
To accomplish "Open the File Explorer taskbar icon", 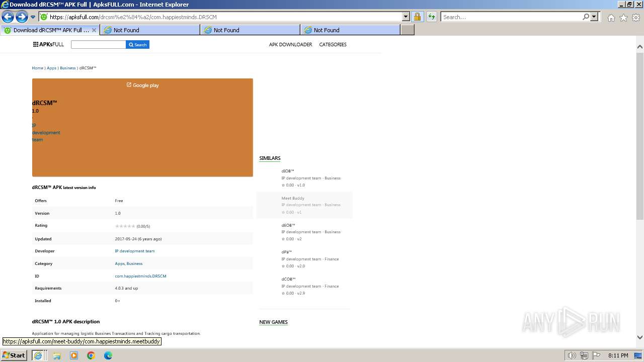I will tap(57, 355).
